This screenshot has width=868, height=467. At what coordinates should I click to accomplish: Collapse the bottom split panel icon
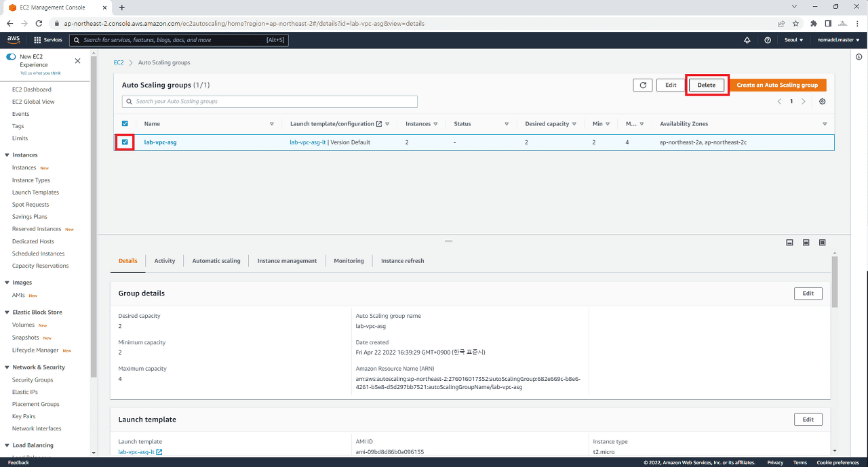tap(790, 242)
